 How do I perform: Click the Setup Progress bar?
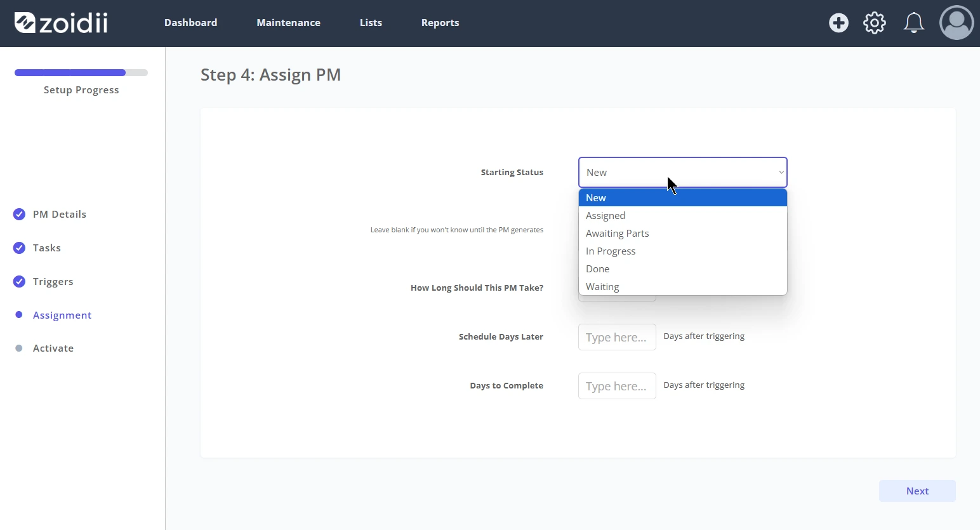coord(81,72)
